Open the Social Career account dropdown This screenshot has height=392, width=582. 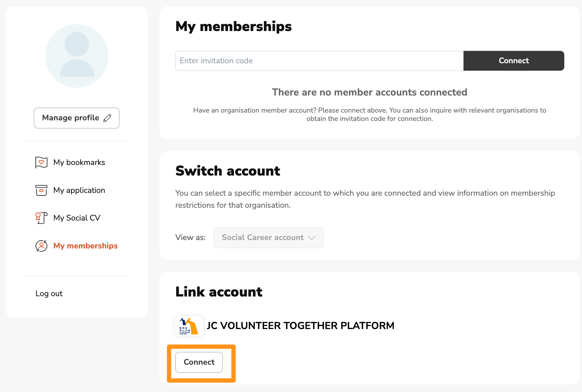click(x=269, y=238)
